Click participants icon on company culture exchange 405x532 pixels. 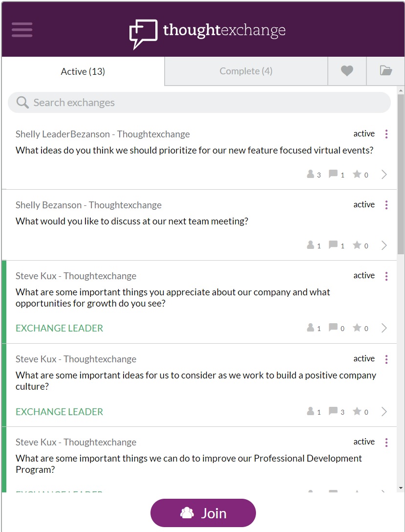[x=310, y=411]
